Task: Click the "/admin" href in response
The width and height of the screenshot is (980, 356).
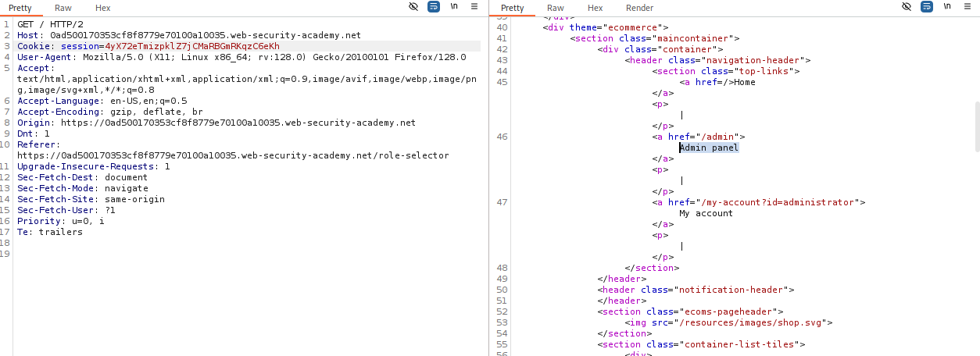Action: 711,137
